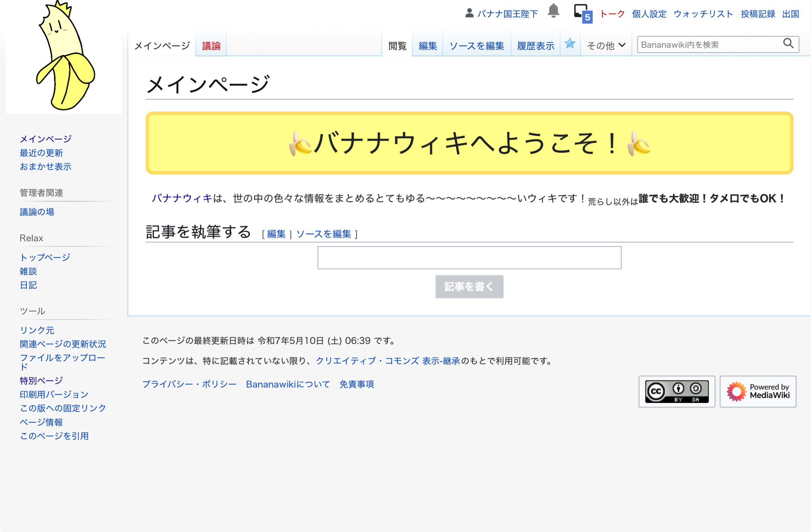Click the user icon beside バナナ国王陛下
Image resolution: width=811 pixels, height=532 pixels.
point(469,13)
